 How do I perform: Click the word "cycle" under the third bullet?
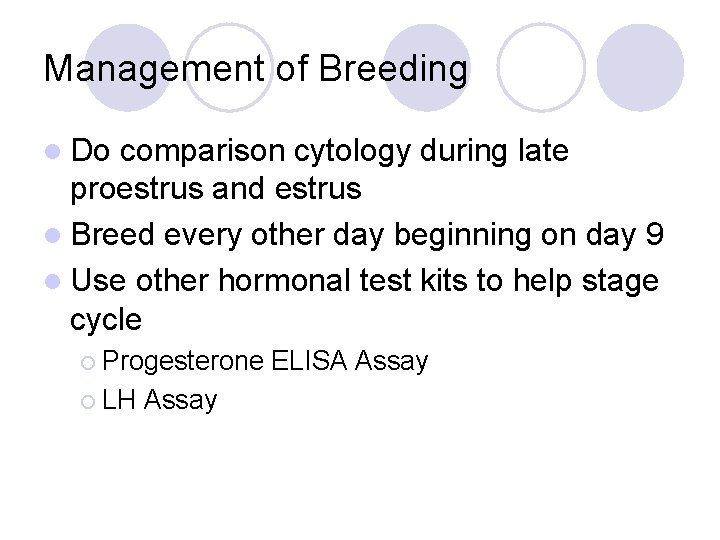pos(106,320)
